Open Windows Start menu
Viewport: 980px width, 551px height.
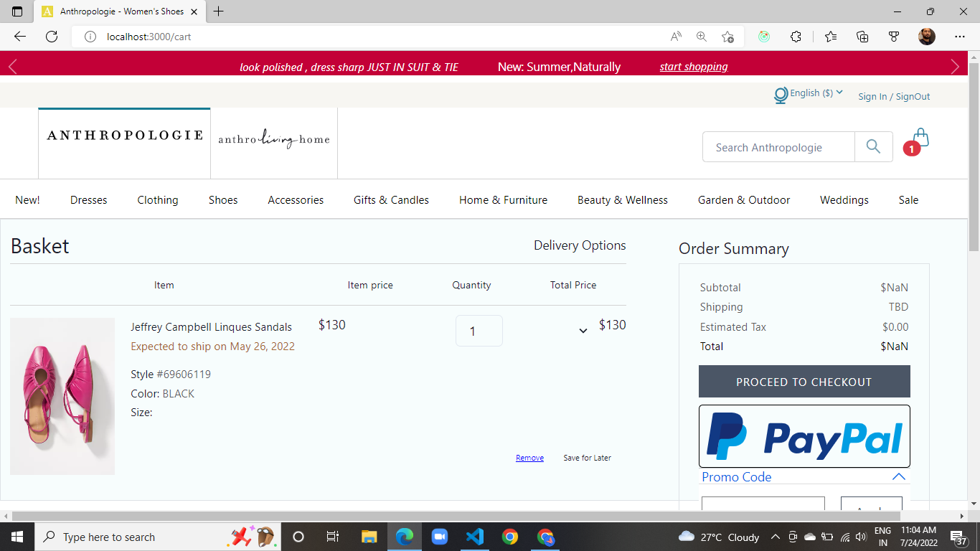[x=17, y=537]
